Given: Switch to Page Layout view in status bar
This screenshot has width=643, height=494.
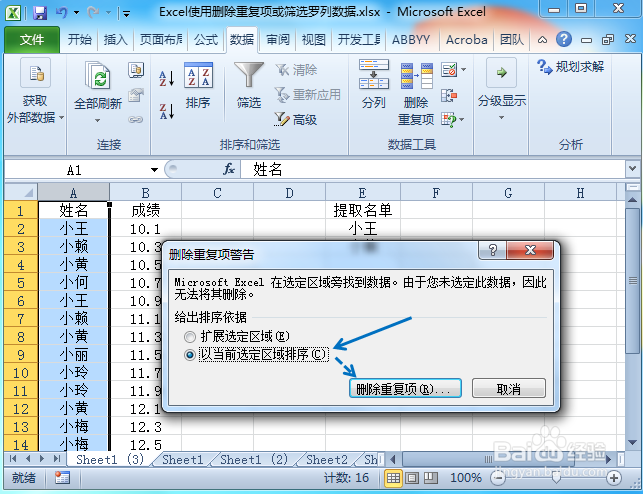Looking at the screenshot, I should click(412, 478).
